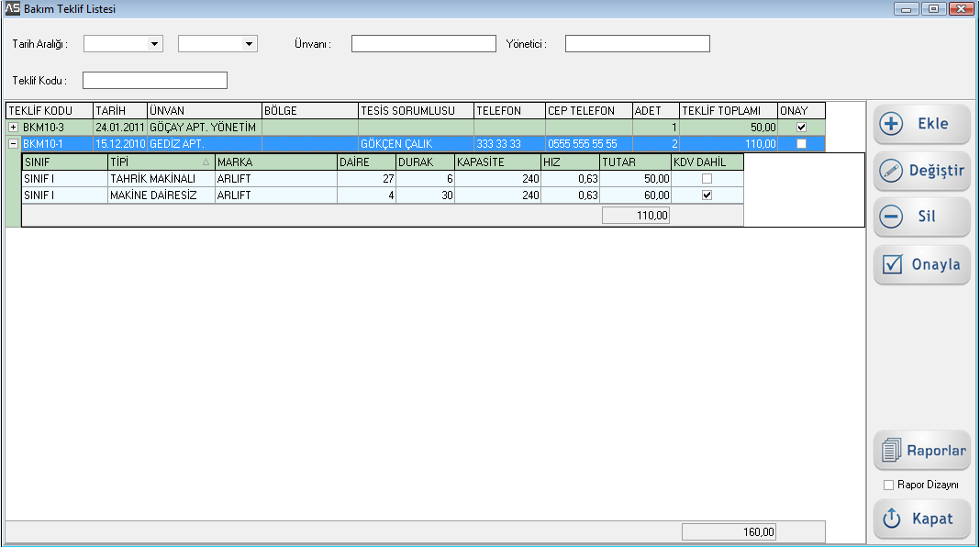Click the date cell 24.01.2011
The image size is (980, 547).
(120, 127)
